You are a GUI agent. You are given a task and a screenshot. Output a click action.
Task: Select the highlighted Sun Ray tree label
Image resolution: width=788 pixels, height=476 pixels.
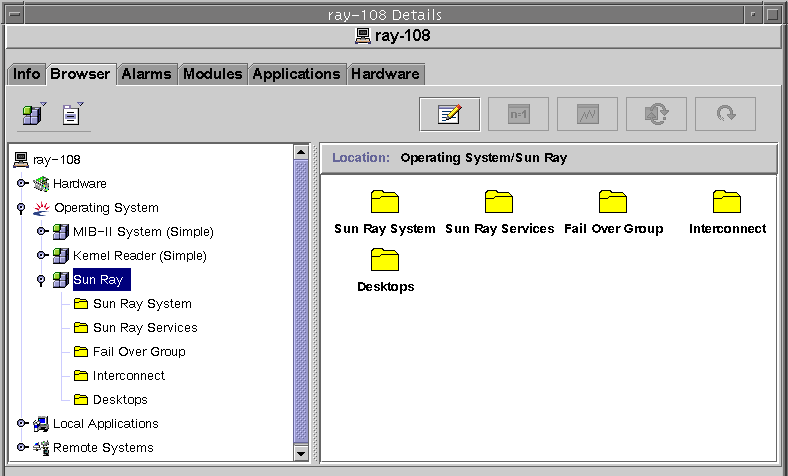point(102,279)
